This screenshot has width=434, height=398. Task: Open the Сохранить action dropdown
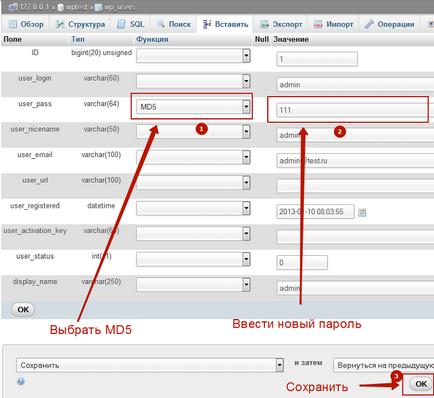[x=150, y=365]
